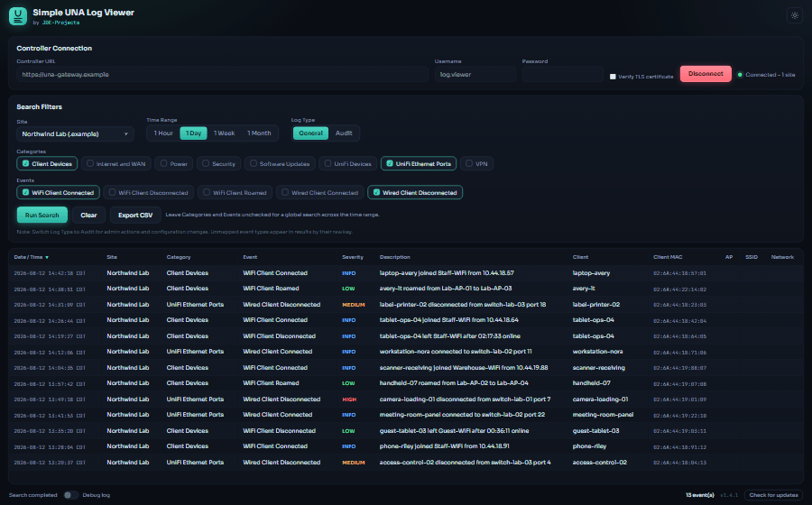Click client name workstation-nora

coord(597,352)
